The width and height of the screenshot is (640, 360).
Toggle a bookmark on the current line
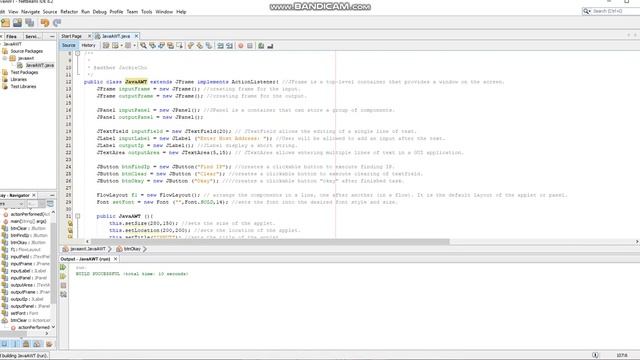209,46
